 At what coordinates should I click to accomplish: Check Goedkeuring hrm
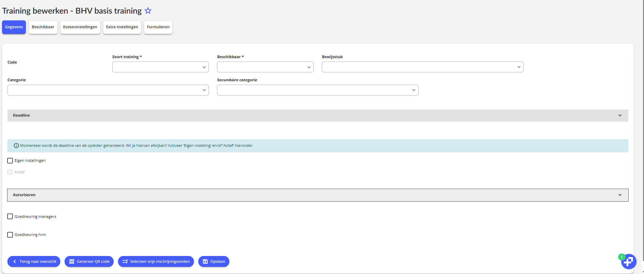pyautogui.click(x=10, y=235)
